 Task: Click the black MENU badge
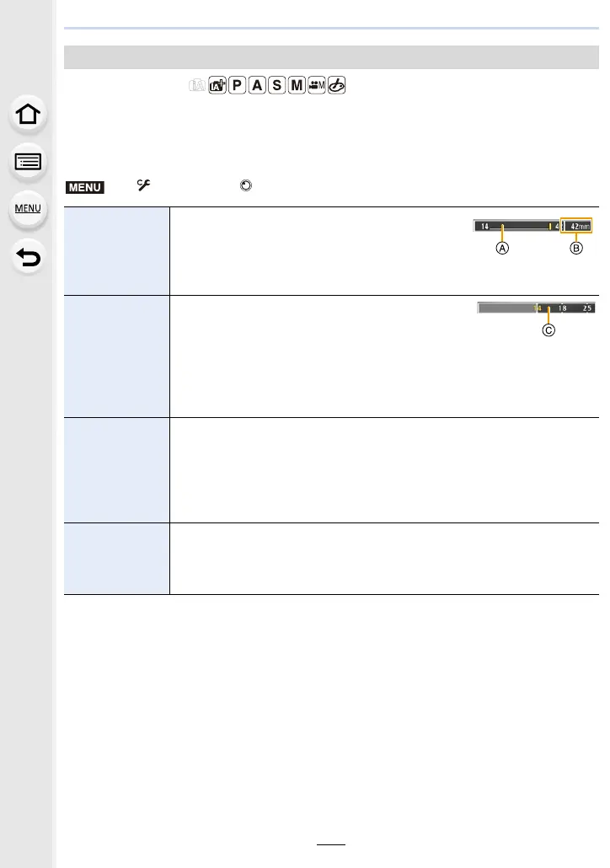[85, 187]
